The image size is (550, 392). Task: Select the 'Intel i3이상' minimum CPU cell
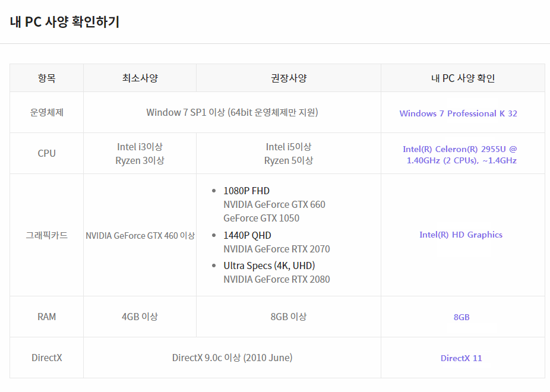point(140,147)
